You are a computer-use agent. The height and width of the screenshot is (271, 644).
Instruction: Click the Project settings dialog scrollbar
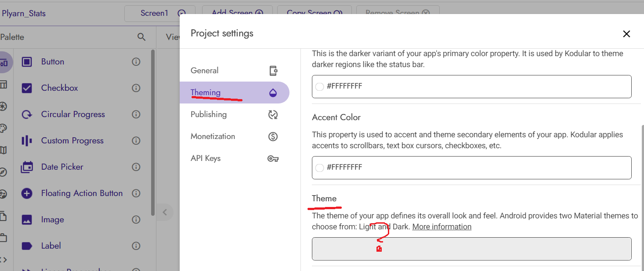(642, 199)
